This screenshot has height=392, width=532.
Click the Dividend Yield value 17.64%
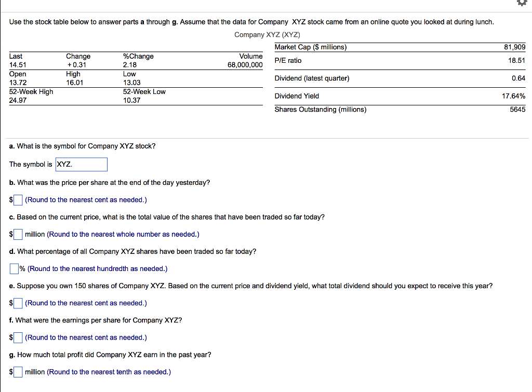514,96
